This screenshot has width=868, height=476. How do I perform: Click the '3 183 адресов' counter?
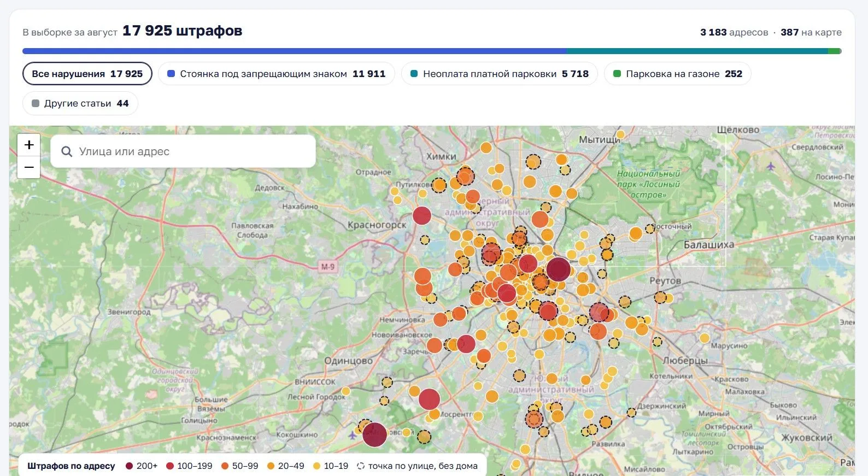(x=734, y=32)
